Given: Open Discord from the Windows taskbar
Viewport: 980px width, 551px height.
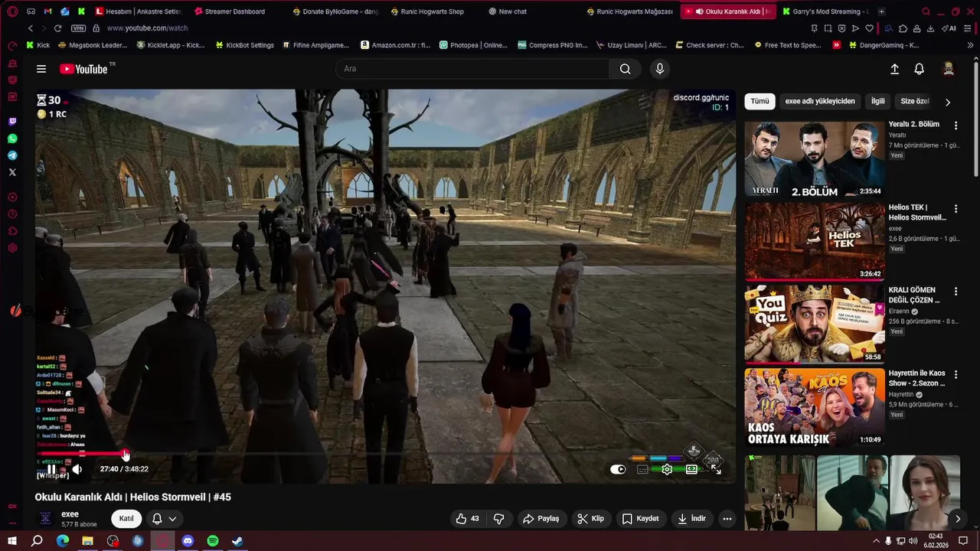Looking at the screenshot, I should click(188, 541).
